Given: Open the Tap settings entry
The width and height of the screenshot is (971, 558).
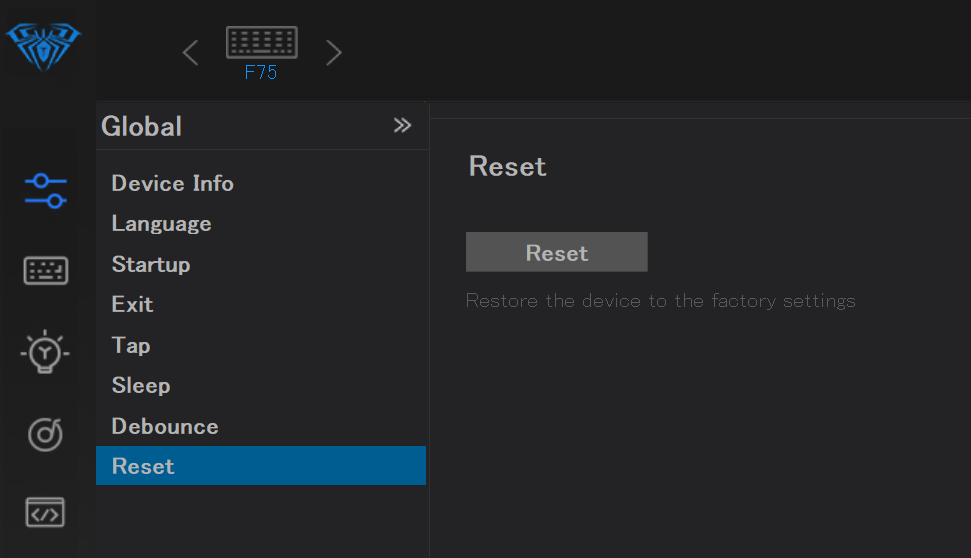Looking at the screenshot, I should (x=131, y=346).
